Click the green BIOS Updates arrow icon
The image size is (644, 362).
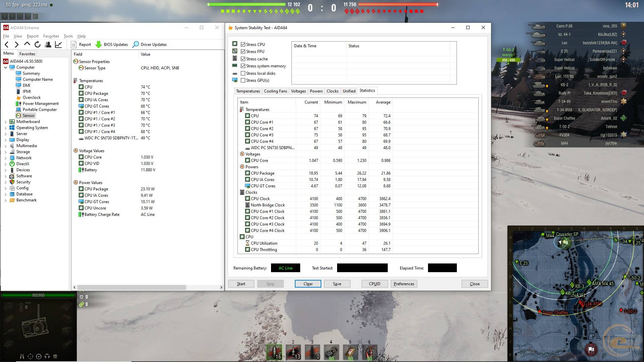[x=99, y=44]
